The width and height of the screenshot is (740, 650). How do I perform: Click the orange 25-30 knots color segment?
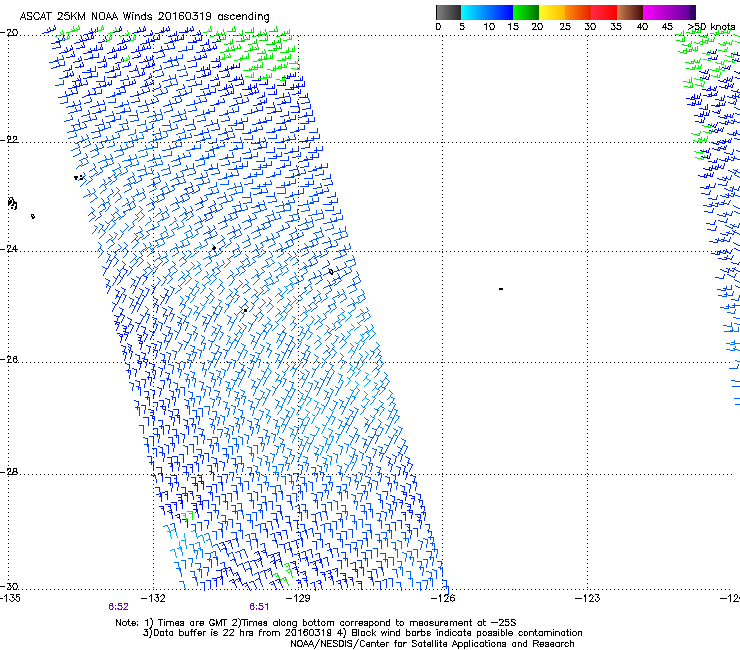coord(578,12)
